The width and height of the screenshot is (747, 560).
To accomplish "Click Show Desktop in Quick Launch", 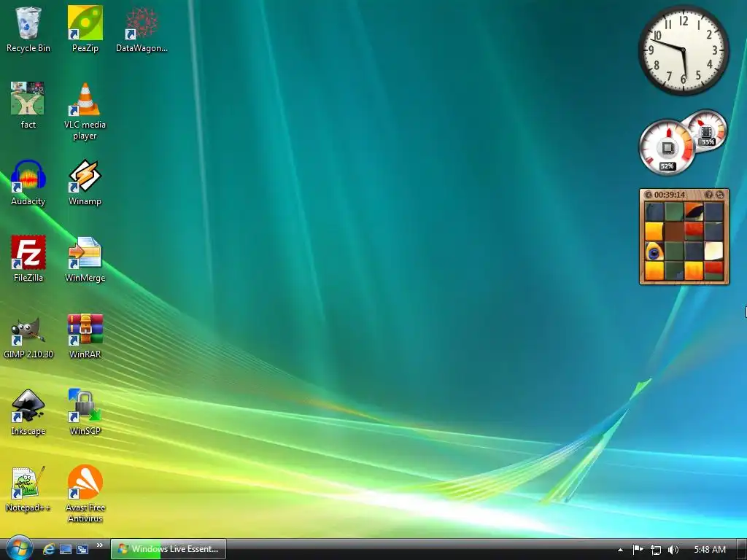I will 65,549.
